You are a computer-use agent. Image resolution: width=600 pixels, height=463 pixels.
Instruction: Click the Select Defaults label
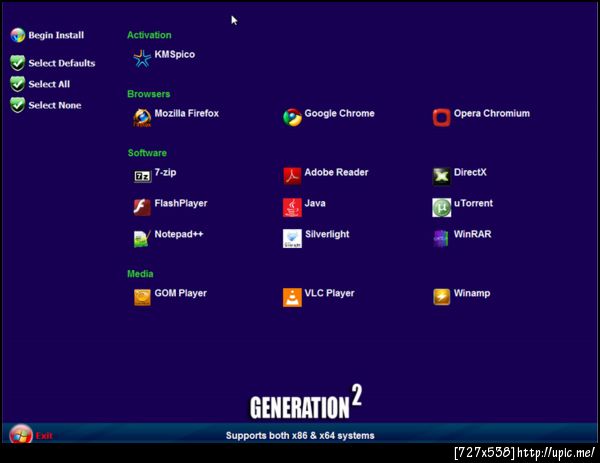62,63
